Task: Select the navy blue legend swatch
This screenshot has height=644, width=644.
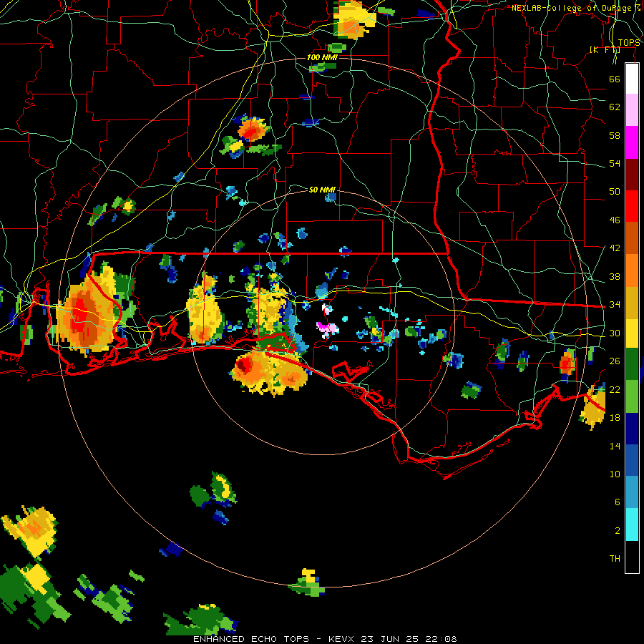Action: 632,429
